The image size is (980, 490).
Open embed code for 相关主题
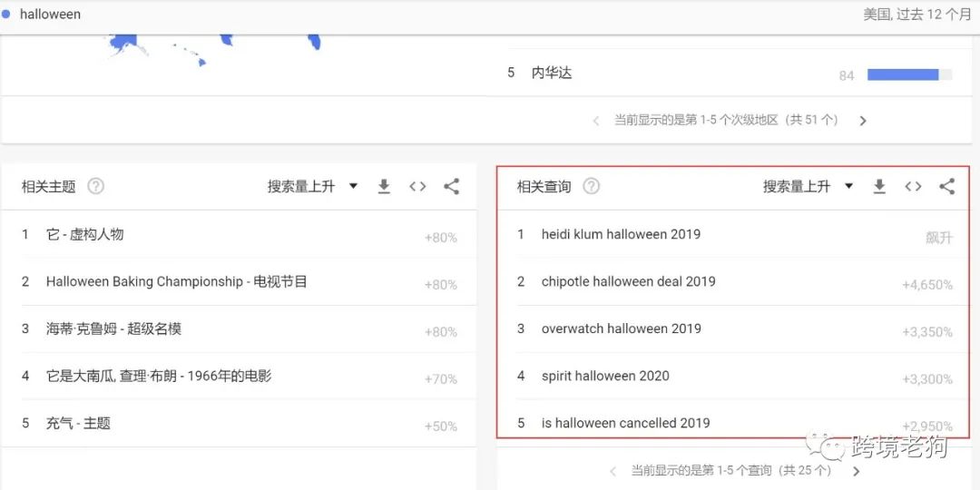coord(417,186)
